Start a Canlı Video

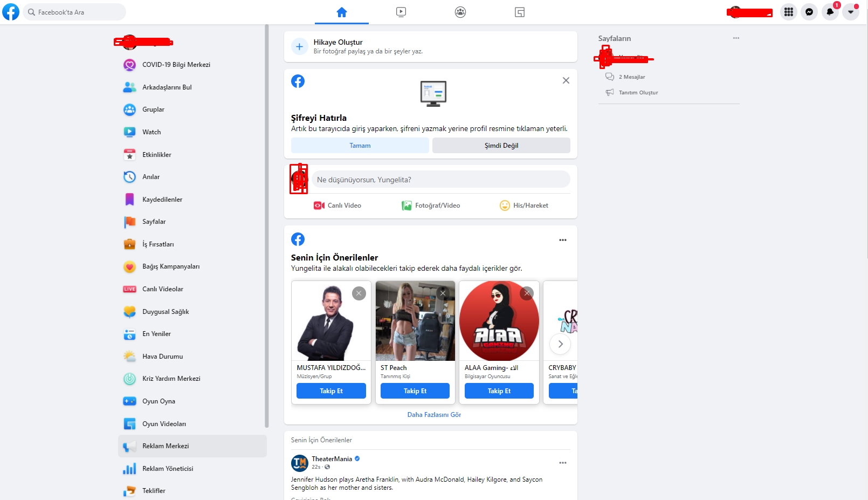click(337, 206)
